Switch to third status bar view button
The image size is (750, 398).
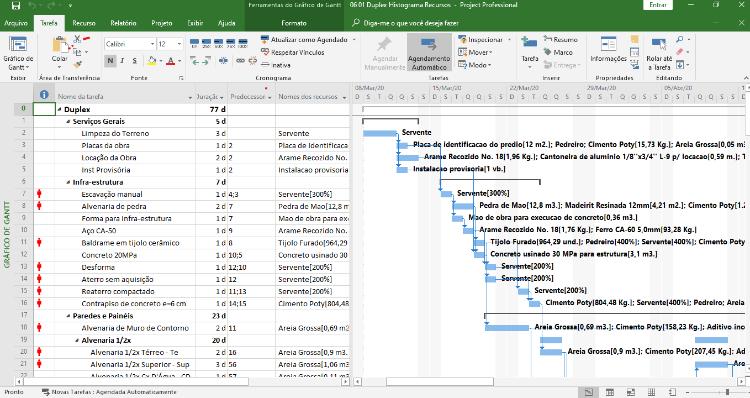coord(631,393)
